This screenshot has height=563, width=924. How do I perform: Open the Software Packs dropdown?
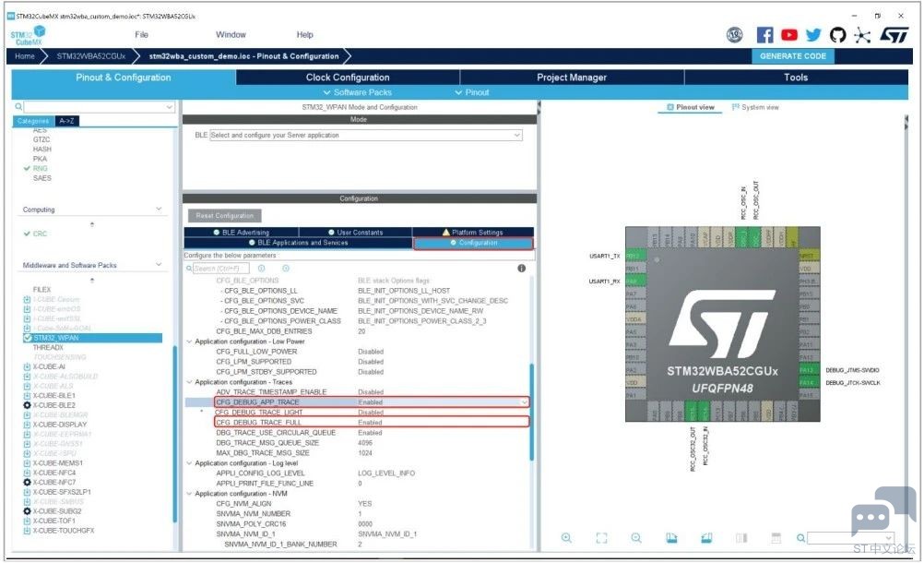coord(357,92)
